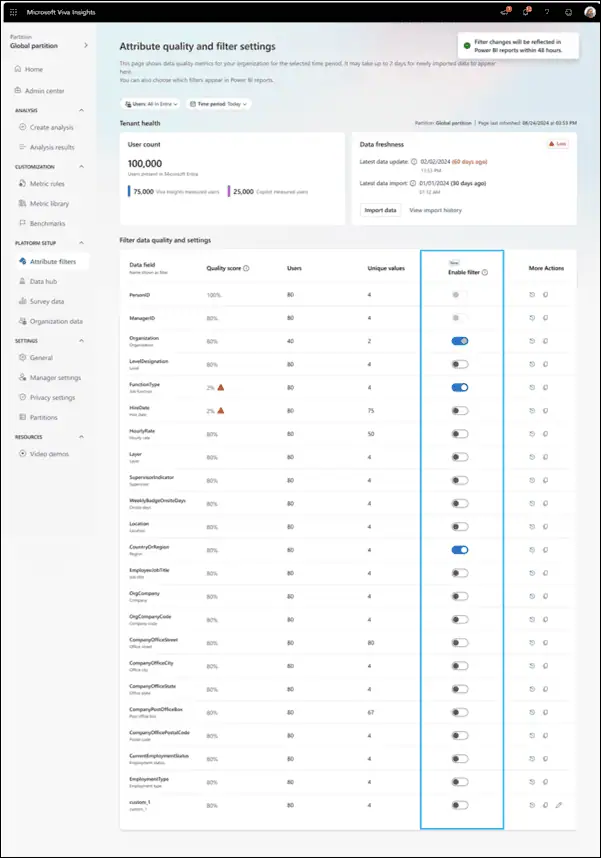Click the pencil edit icon in custom_1 row
Viewport: 601px width, 858px height.
click(x=558, y=805)
